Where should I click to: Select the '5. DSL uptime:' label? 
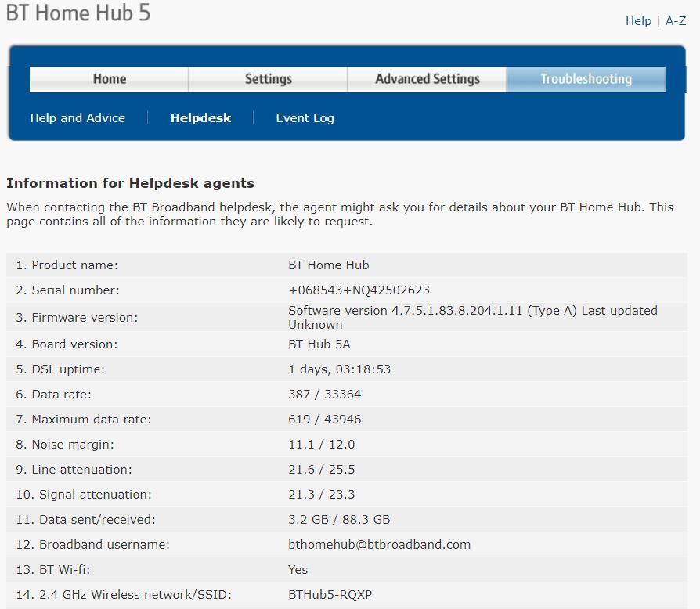pos(60,369)
